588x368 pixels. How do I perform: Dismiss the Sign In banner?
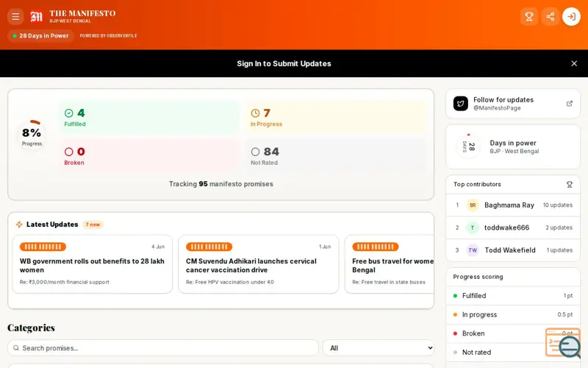click(574, 63)
